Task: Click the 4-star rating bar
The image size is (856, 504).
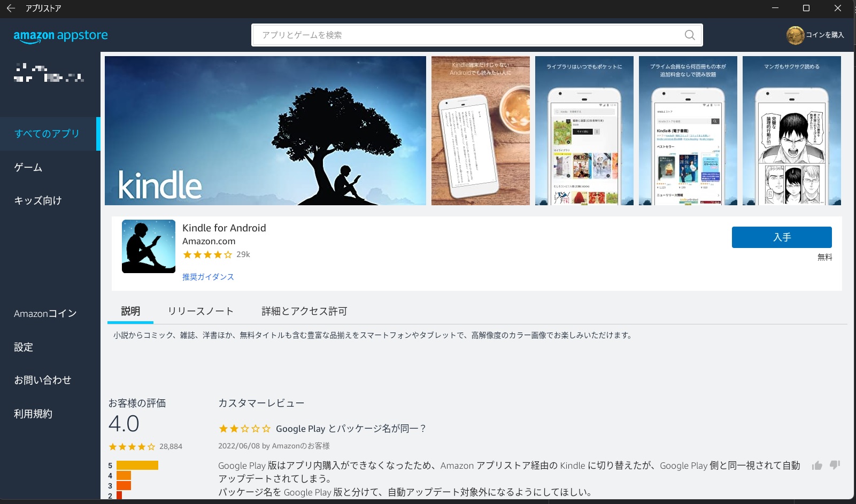Action: pyautogui.click(x=124, y=476)
